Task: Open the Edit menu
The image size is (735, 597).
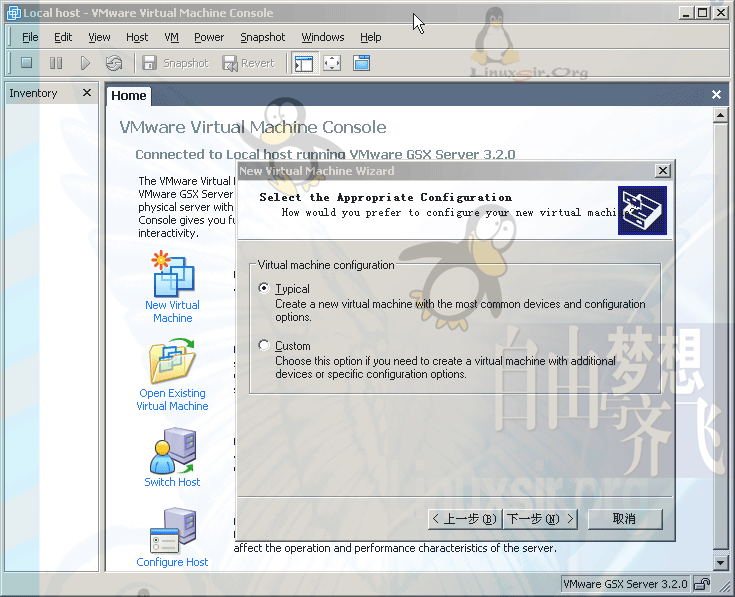Action: click(63, 37)
